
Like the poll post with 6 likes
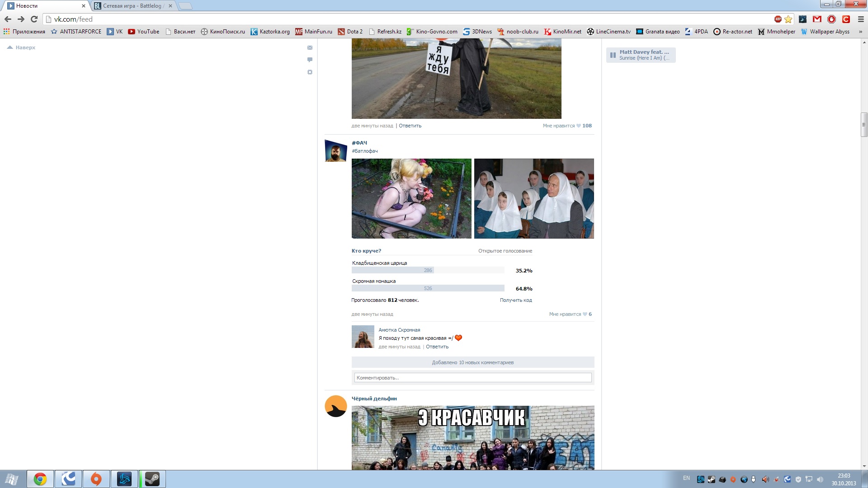pos(570,314)
